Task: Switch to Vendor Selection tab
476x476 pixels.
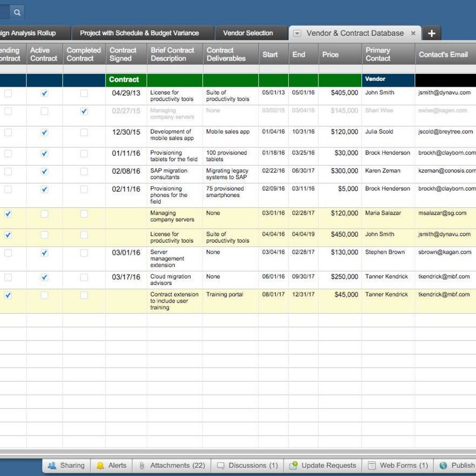Action: point(248,33)
